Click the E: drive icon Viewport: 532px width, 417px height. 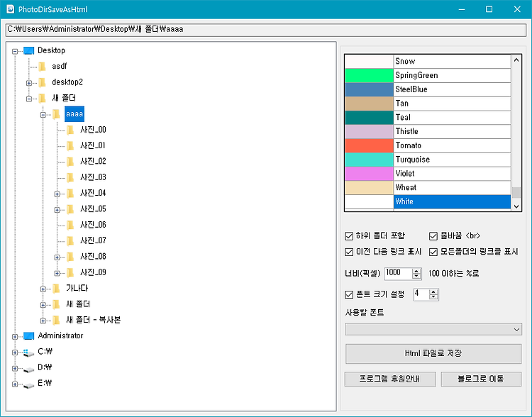coord(29,385)
